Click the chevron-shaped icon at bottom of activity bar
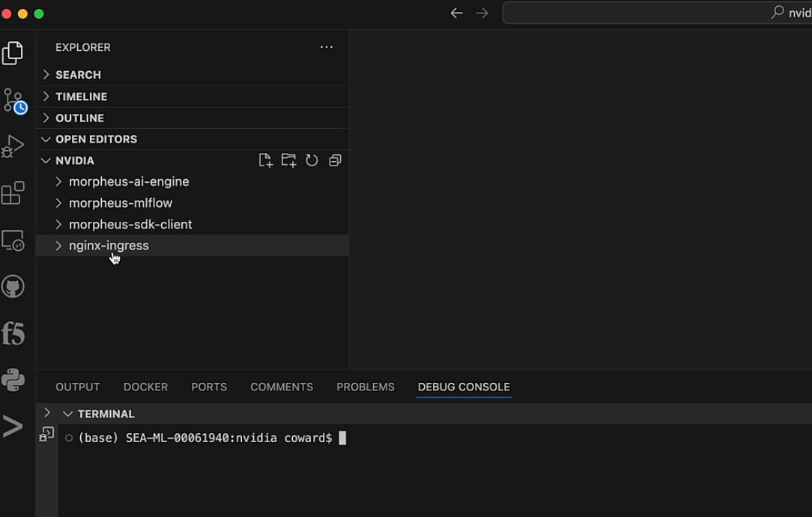The image size is (812, 517). pyautogui.click(x=13, y=426)
